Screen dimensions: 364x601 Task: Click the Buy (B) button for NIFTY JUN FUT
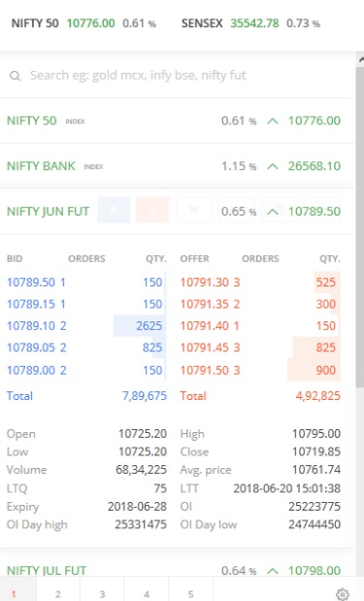tap(114, 210)
